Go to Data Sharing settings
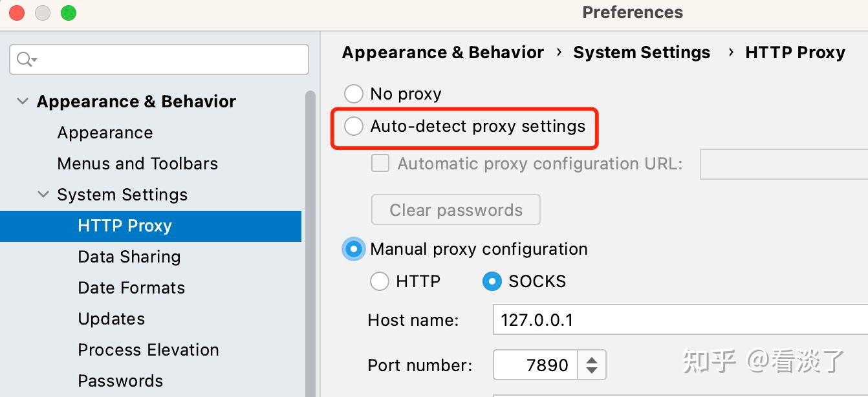Image resolution: width=868 pixels, height=397 pixels. pyautogui.click(x=129, y=257)
